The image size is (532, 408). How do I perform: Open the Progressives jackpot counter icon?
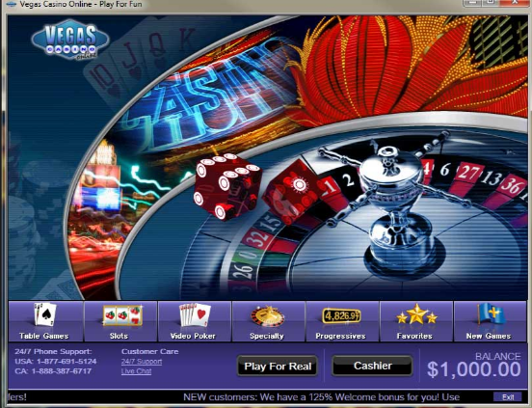341,316
